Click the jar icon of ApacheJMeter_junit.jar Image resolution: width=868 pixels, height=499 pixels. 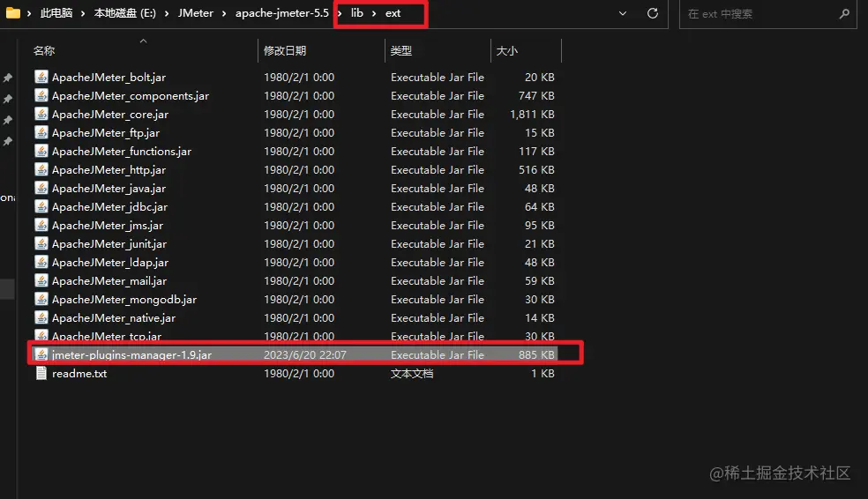point(41,243)
